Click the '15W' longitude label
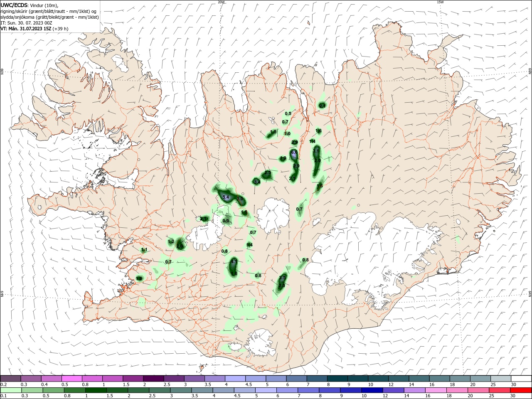 441,2
